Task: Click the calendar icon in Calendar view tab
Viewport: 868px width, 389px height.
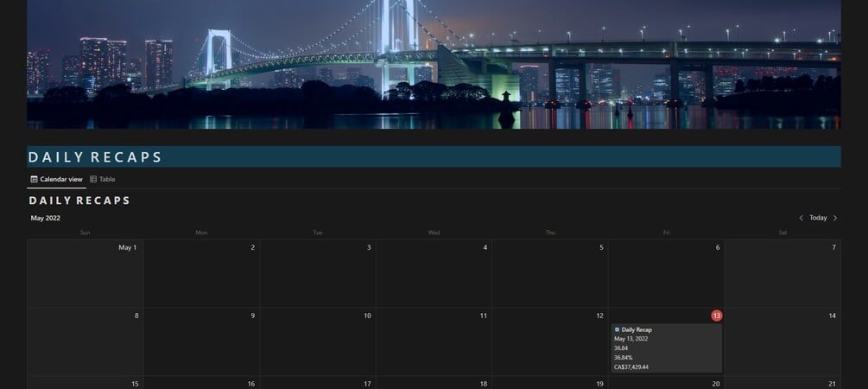Action: 35,180
